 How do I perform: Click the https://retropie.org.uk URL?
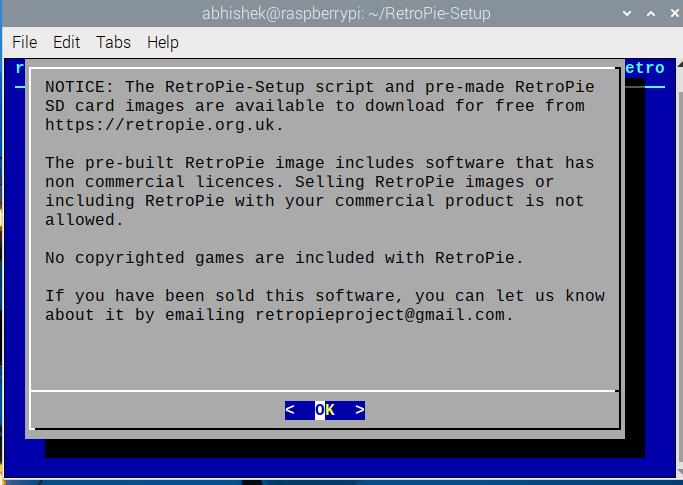tap(164, 125)
